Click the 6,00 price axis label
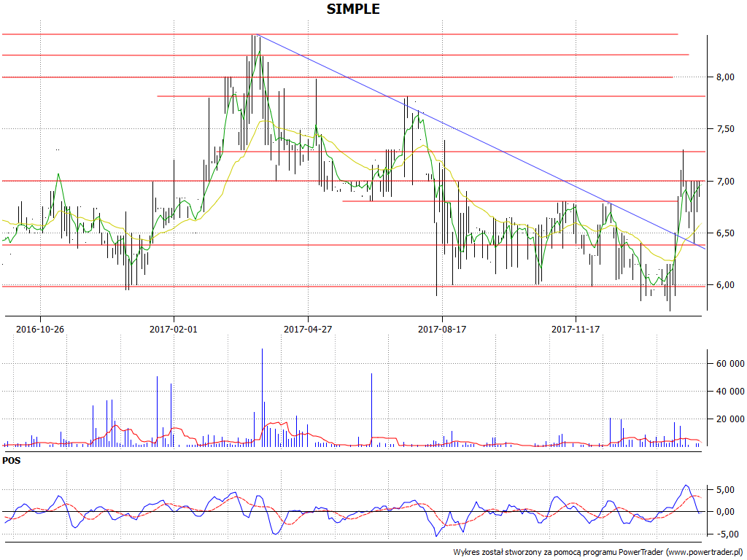 (724, 285)
